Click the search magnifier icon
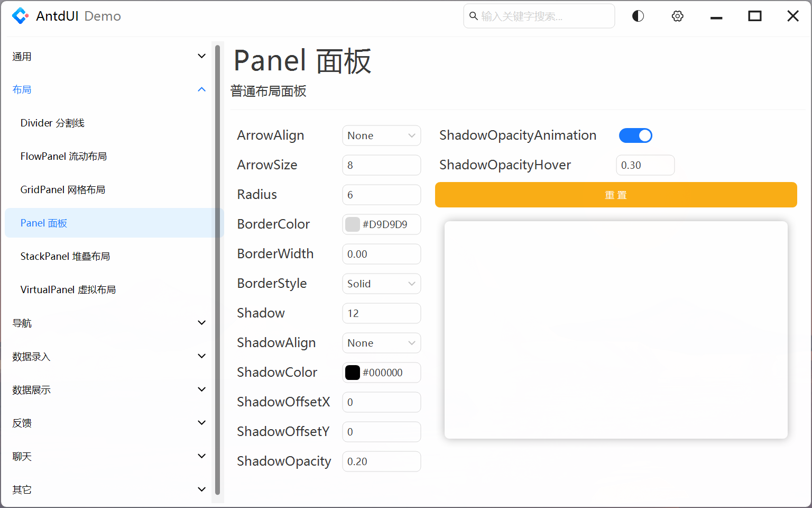Screen dimensions: 812x508 coord(473,16)
